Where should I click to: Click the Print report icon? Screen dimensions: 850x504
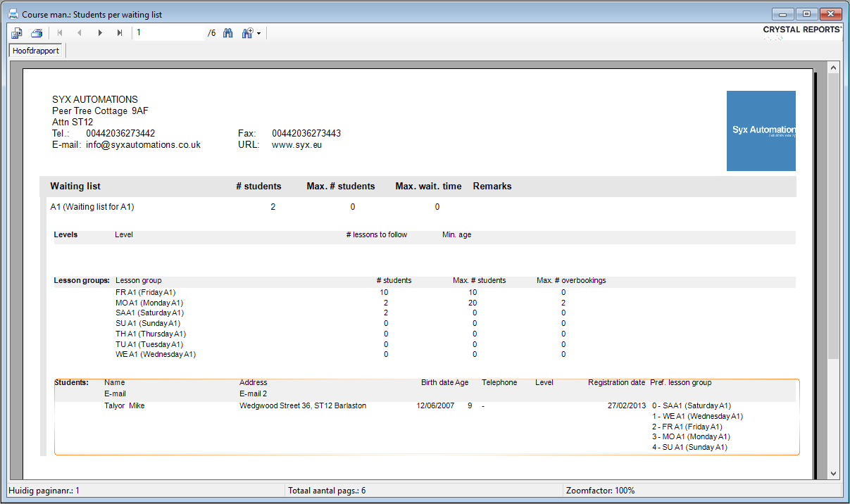37,33
